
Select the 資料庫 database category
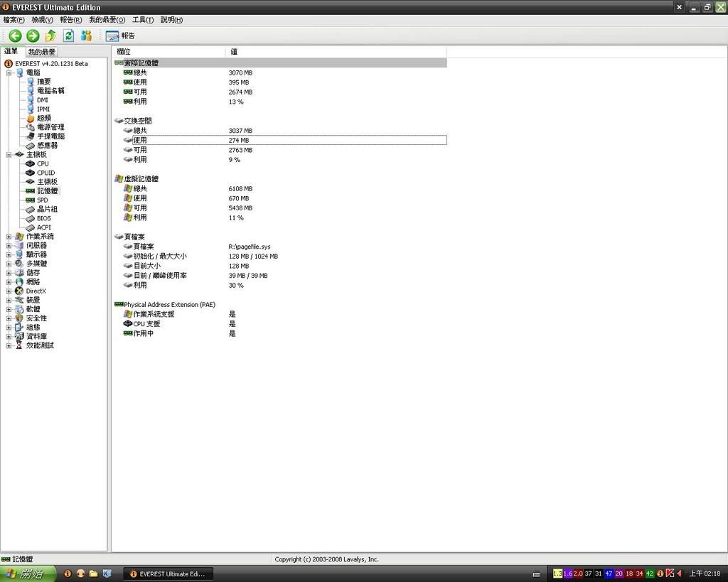[x=36, y=337]
